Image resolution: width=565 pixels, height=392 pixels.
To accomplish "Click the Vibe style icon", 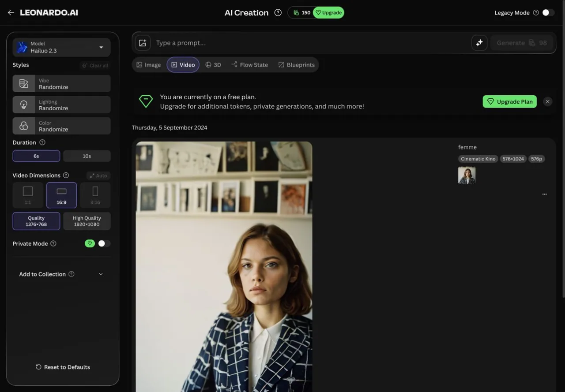I will pyautogui.click(x=24, y=83).
